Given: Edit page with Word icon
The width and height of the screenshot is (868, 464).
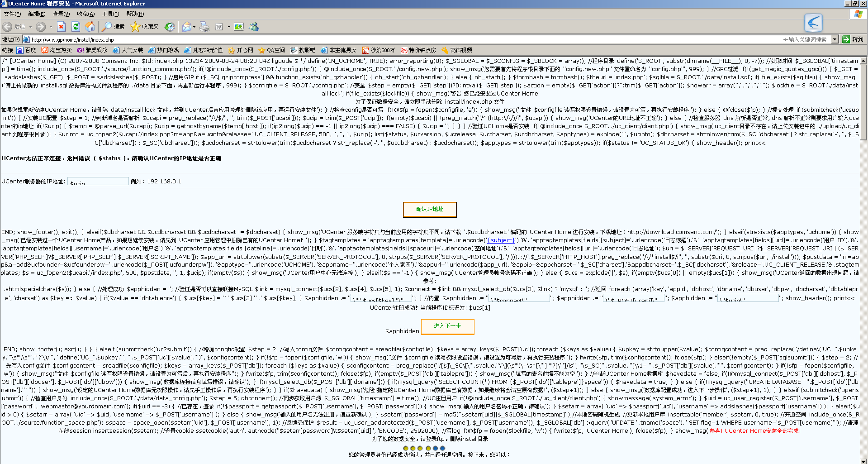Looking at the screenshot, I should [x=219, y=27].
